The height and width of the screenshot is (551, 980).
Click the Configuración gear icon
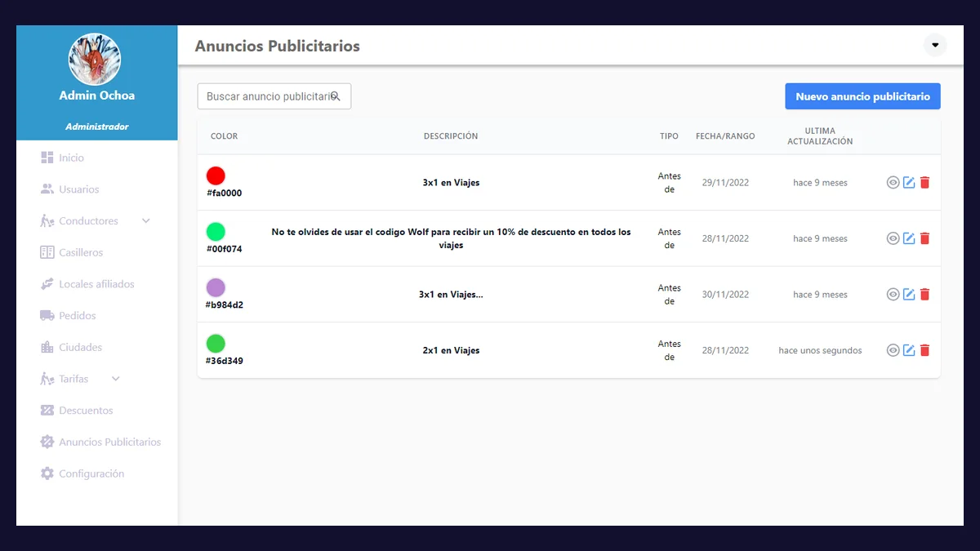tap(47, 473)
